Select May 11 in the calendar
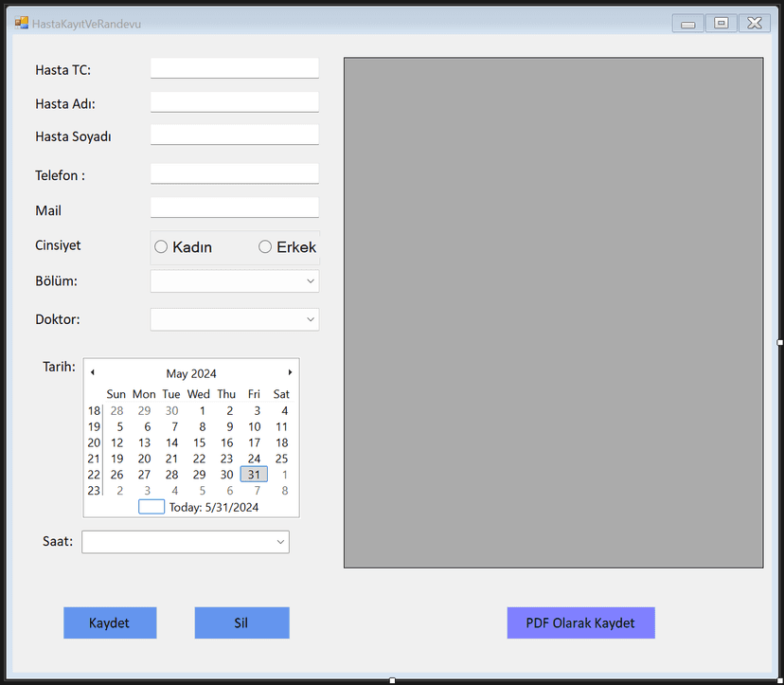Screen dimensions: 784x685 (x=282, y=426)
